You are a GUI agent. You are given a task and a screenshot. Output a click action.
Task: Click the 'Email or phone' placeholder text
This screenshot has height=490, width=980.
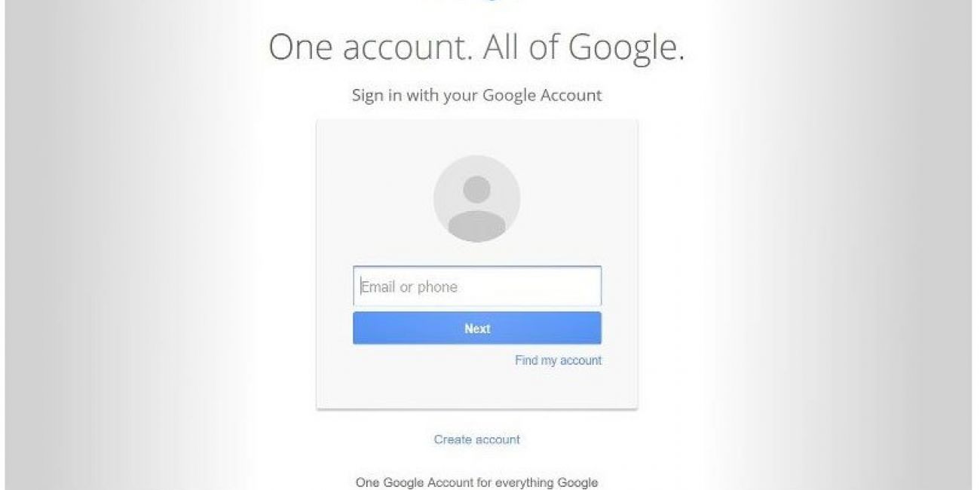409,286
